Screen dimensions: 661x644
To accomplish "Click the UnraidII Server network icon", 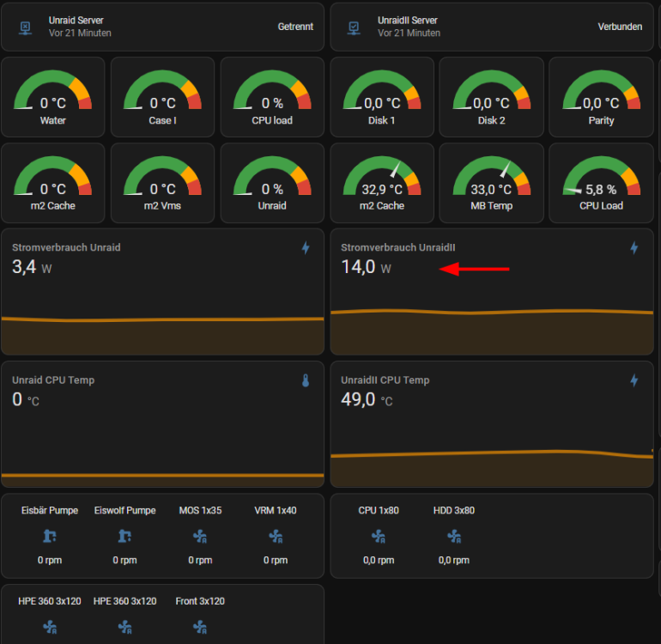I will coord(354,27).
